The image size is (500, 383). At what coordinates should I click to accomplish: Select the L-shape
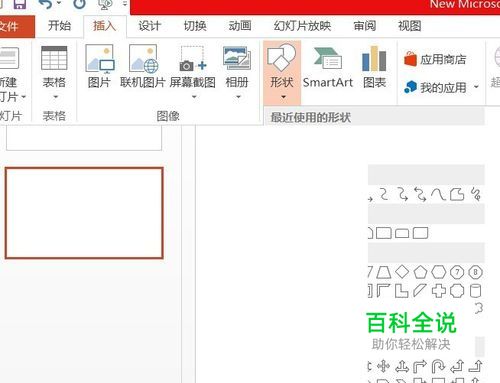point(402,291)
